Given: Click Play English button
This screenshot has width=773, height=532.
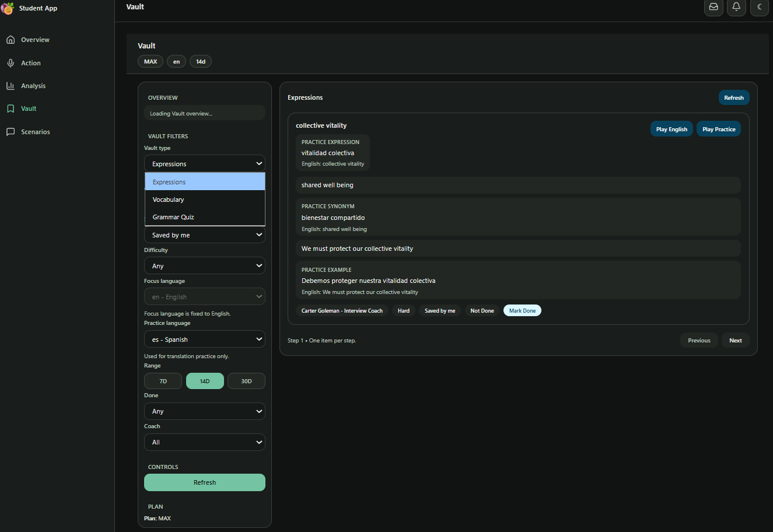Looking at the screenshot, I should 671,129.
